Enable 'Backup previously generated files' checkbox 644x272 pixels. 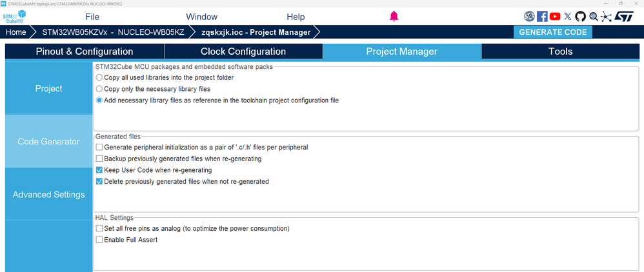pos(99,159)
